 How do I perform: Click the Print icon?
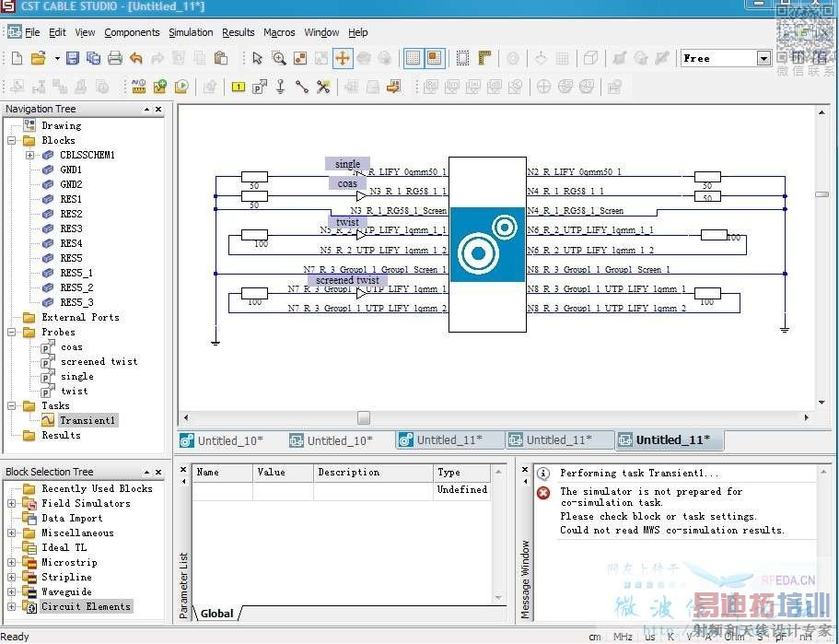coord(114,58)
